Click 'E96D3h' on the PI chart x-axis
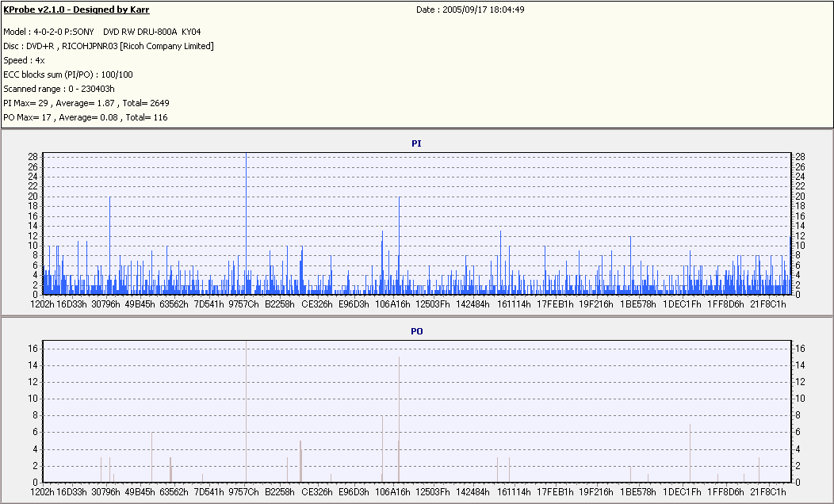Viewport: 834px width, 504px height. 354,304
